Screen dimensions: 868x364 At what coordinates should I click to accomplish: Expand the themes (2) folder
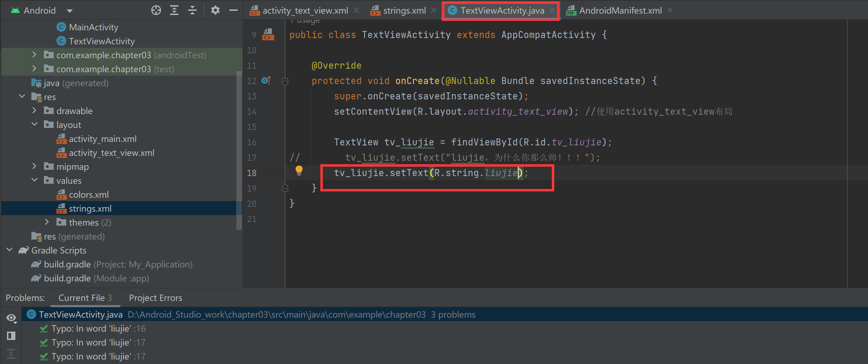click(47, 222)
